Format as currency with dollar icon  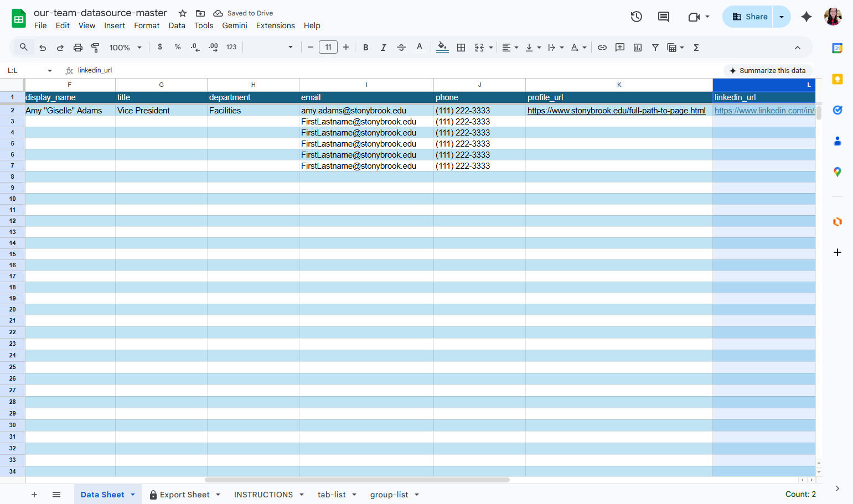(x=160, y=47)
